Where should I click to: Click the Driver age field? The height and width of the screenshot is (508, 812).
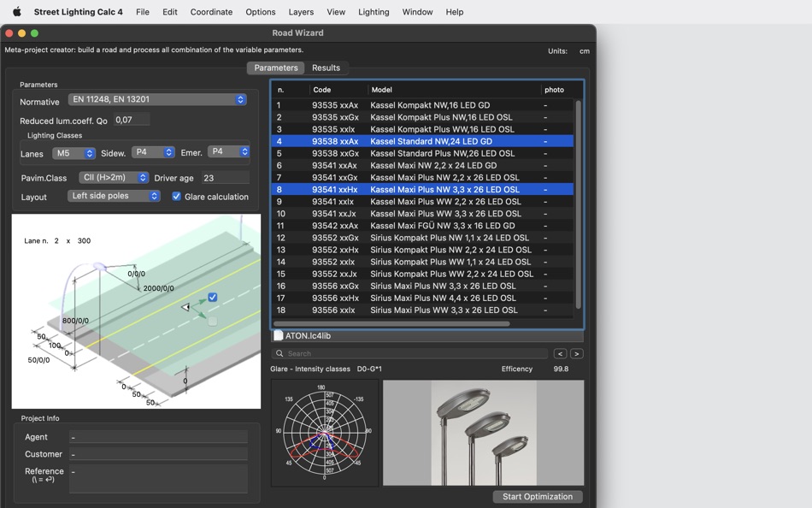226,178
